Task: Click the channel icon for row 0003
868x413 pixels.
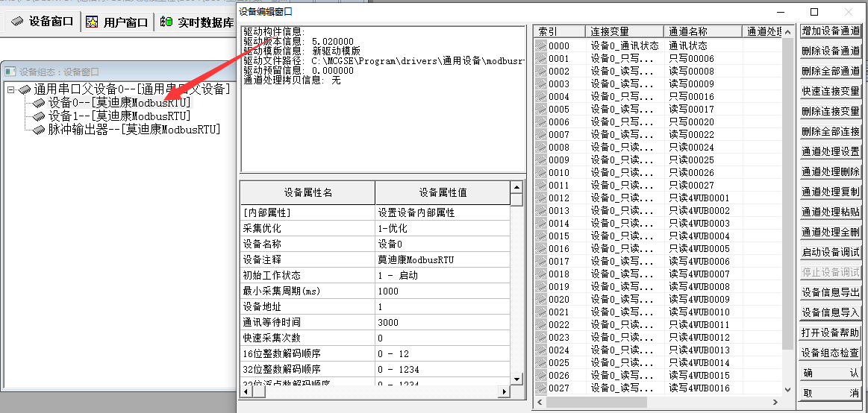Action: pyautogui.click(x=541, y=84)
